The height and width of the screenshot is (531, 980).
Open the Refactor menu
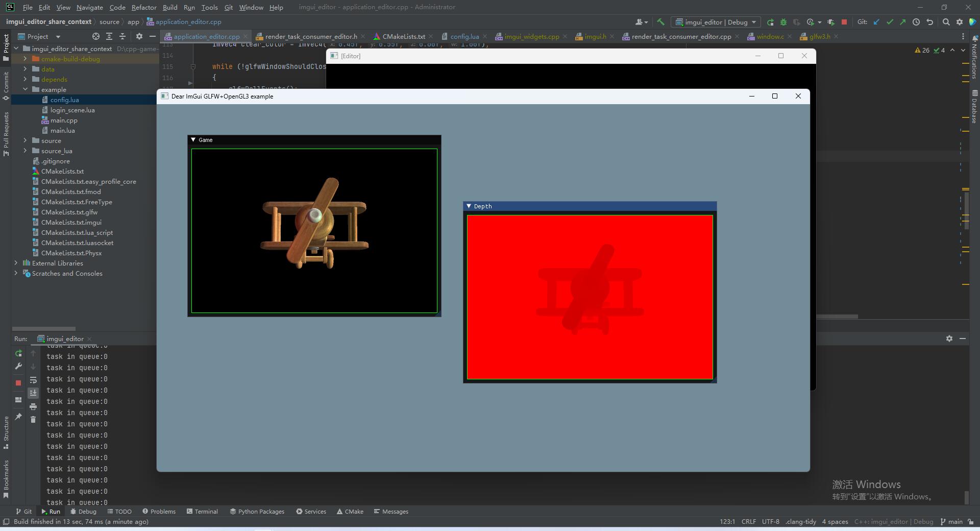(x=144, y=7)
